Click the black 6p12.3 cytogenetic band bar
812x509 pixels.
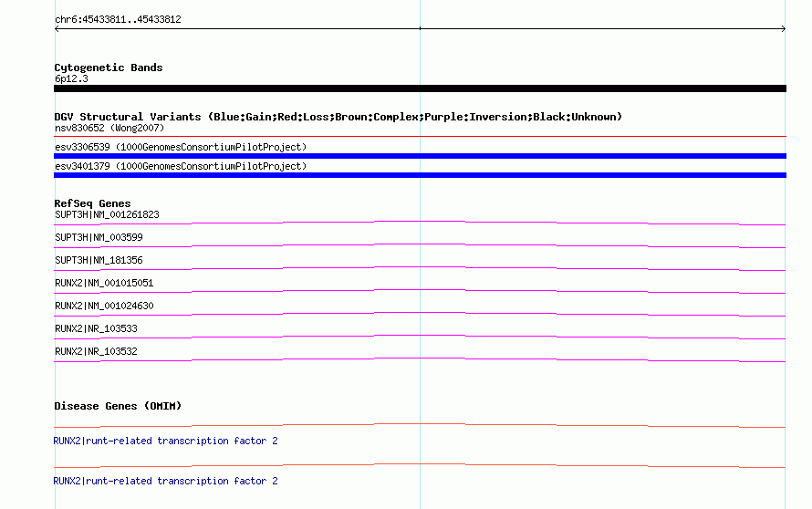[420, 88]
